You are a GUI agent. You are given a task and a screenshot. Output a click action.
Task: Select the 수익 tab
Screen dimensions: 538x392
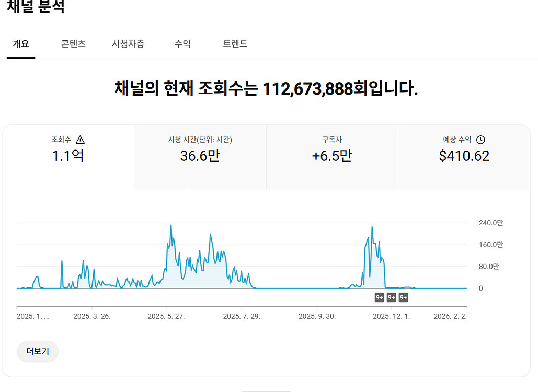point(182,44)
